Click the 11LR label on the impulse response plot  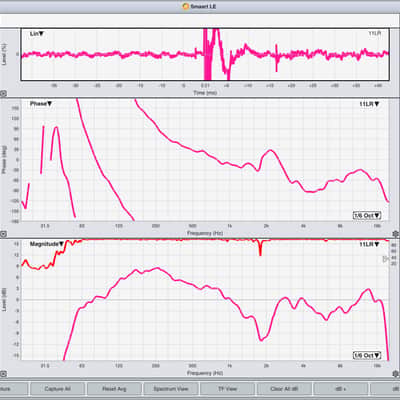[375, 33]
